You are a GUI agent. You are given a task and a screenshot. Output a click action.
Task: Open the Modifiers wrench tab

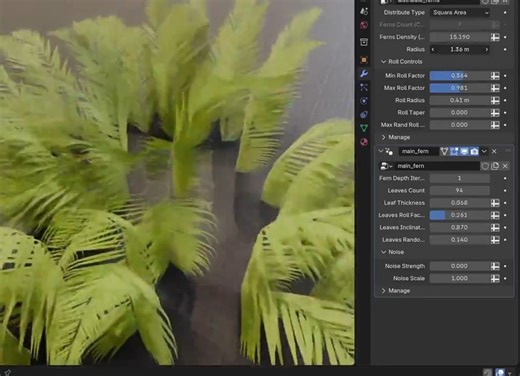364,74
